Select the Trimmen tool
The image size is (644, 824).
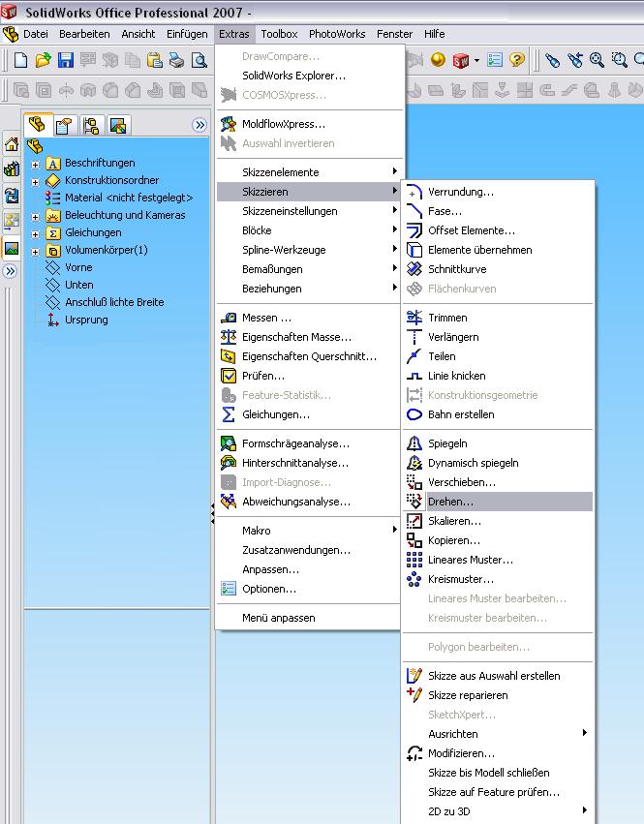[x=499, y=318]
